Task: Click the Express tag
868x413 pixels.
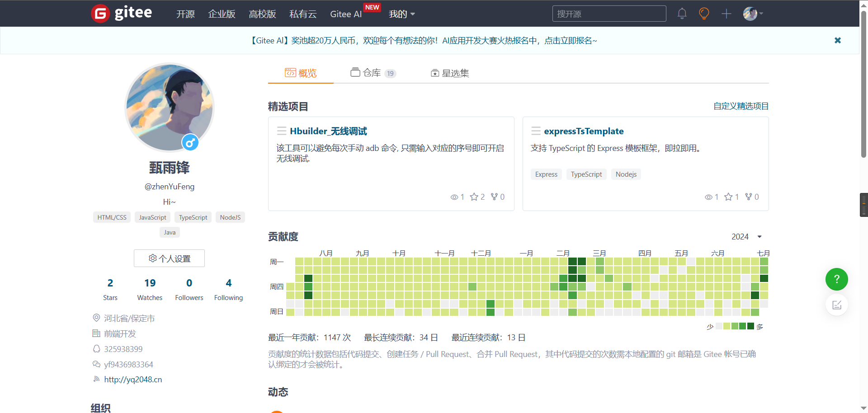Action: pyautogui.click(x=546, y=174)
